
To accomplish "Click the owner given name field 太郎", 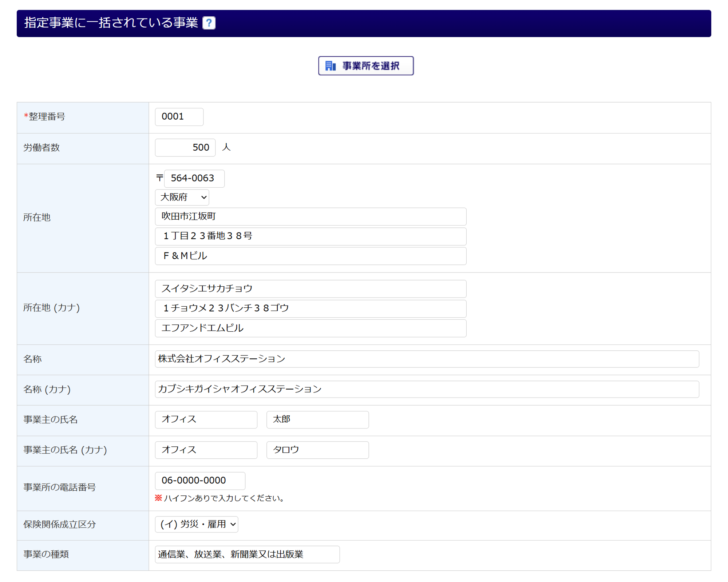I will point(317,419).
